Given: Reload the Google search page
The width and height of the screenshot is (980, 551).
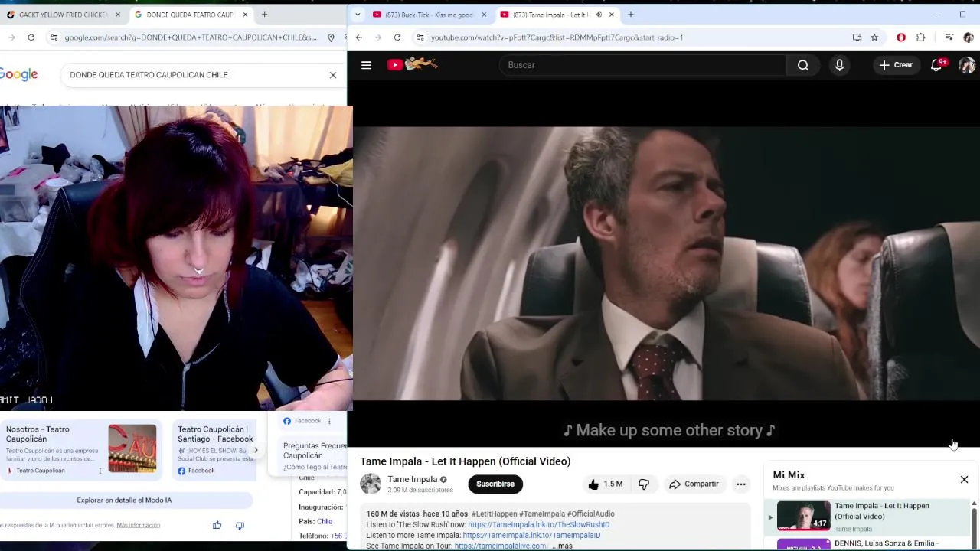Looking at the screenshot, I should [x=31, y=37].
